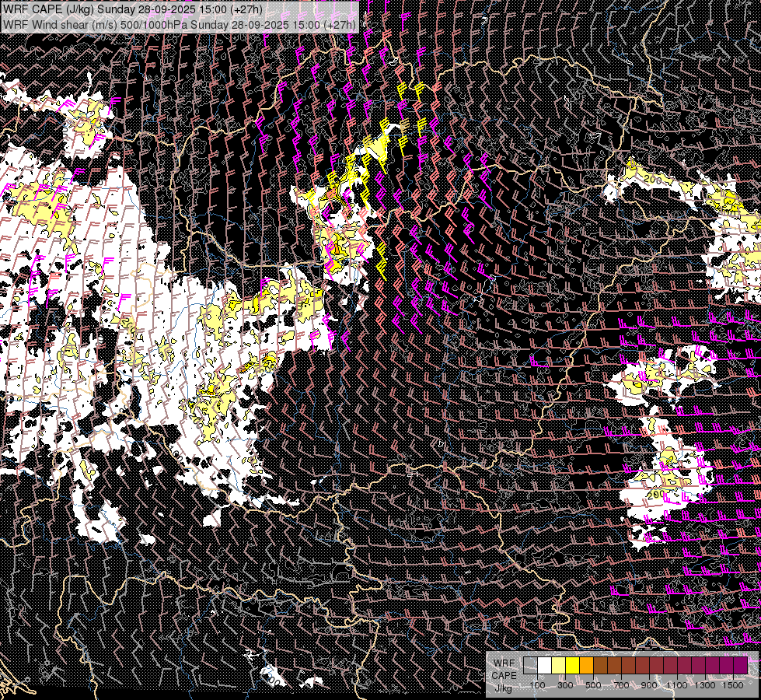The image size is (761, 700).
Task: Select the pale yellow legend swatch
Action: [559, 665]
